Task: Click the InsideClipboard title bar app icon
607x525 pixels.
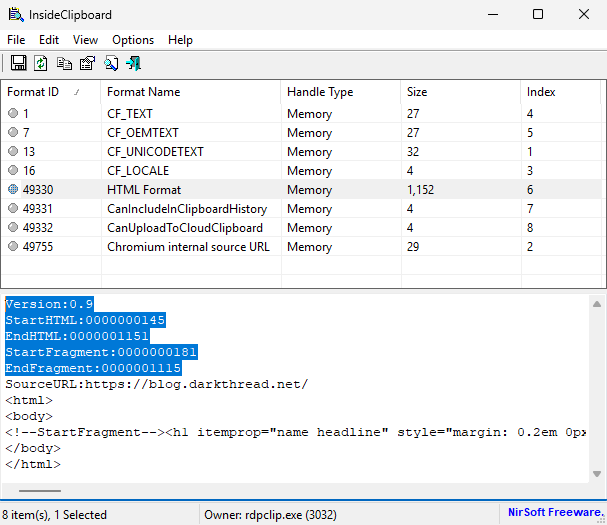Action: click(x=16, y=15)
